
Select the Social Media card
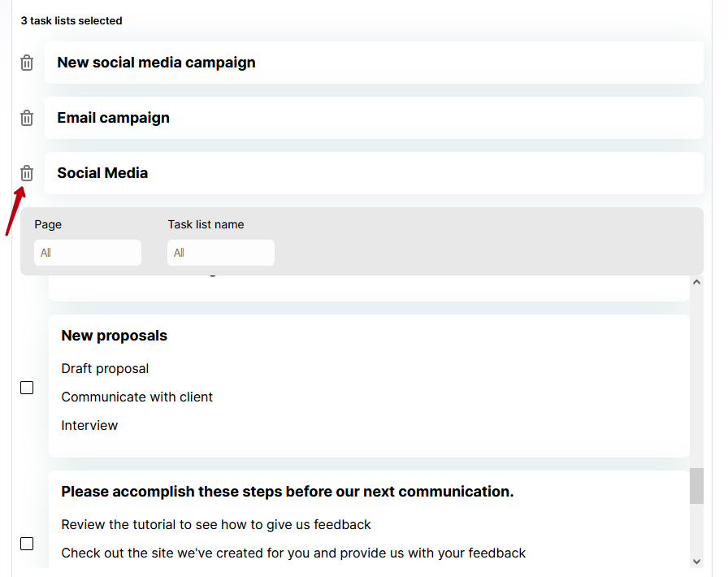click(x=375, y=173)
